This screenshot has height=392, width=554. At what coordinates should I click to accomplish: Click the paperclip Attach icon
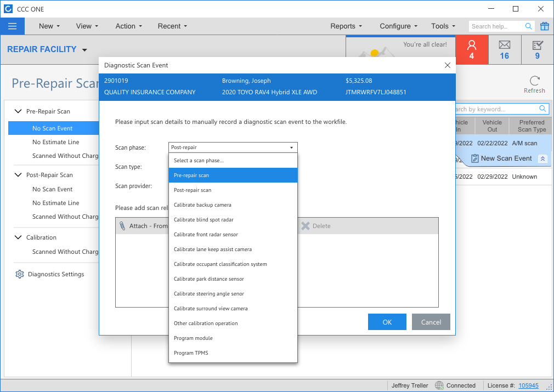[122, 226]
